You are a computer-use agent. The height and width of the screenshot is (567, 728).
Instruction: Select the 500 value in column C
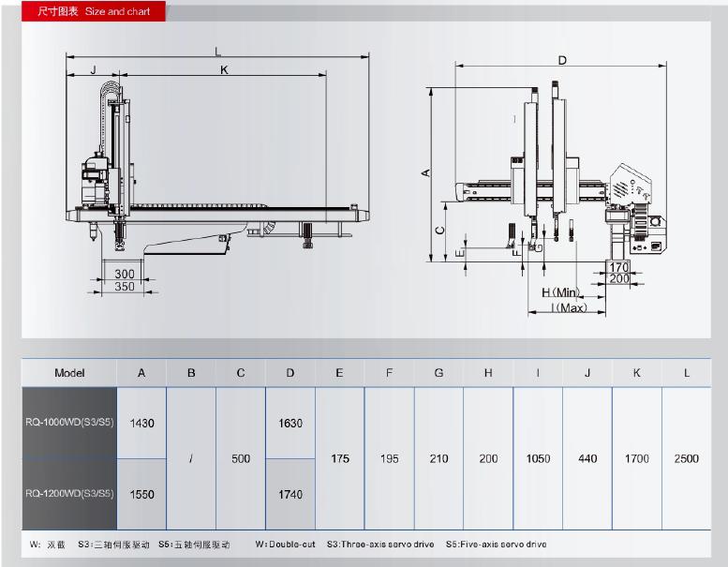click(241, 458)
